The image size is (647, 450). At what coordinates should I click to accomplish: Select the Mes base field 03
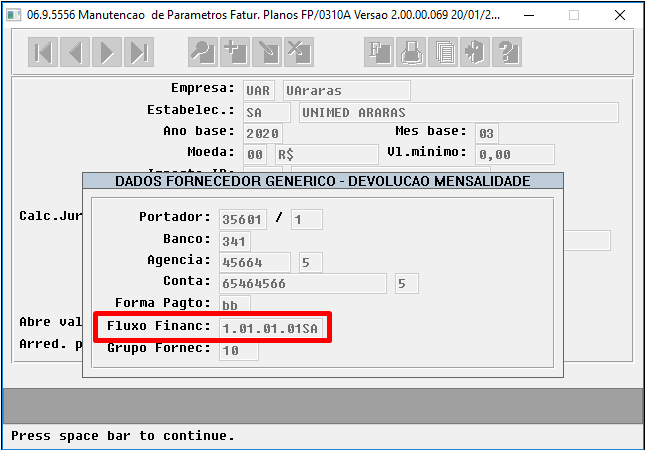[487, 134]
